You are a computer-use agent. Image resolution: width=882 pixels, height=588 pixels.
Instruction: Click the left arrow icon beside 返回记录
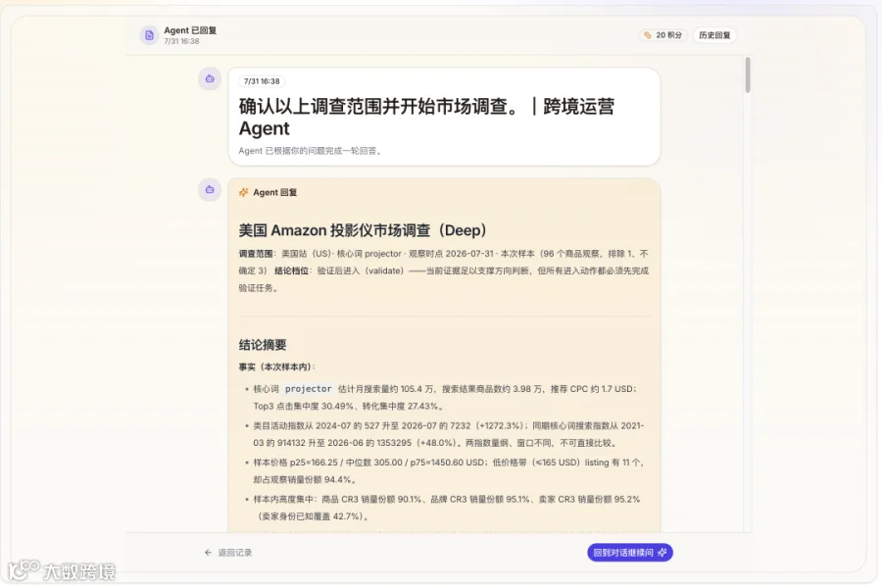click(208, 553)
